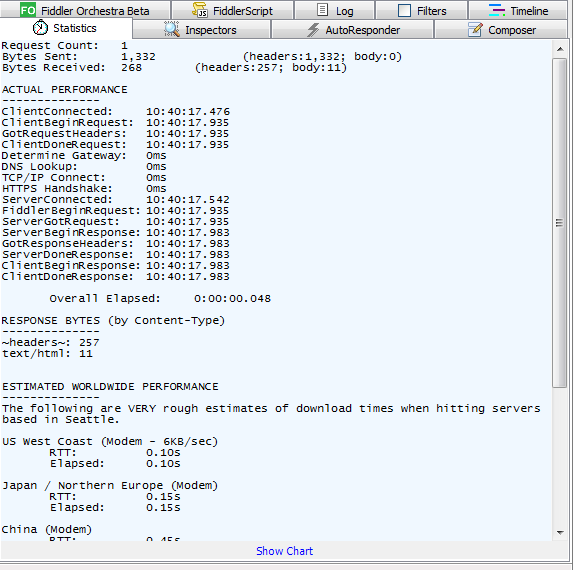Switch to the Composer tab
The width and height of the screenshot is (574, 570).
click(x=501, y=30)
